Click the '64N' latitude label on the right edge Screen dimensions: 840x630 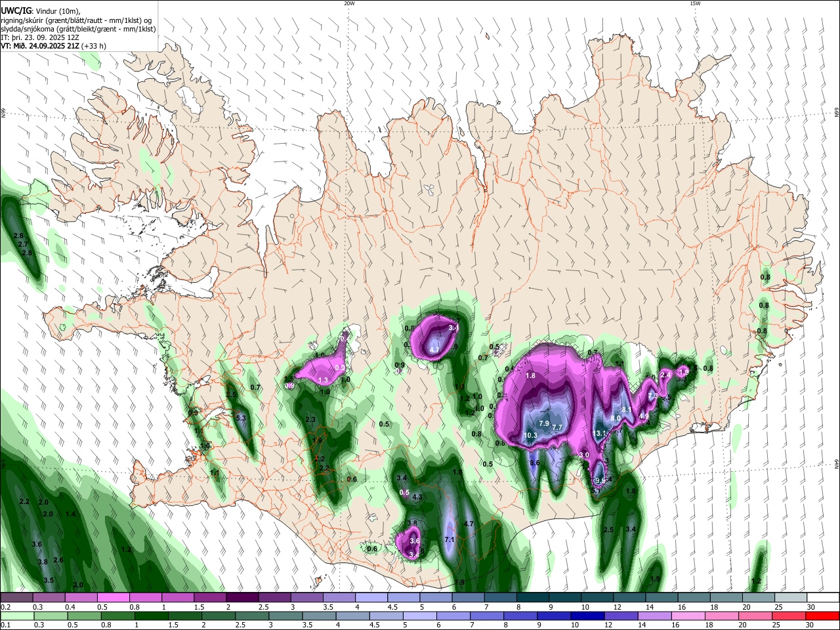coord(837,464)
